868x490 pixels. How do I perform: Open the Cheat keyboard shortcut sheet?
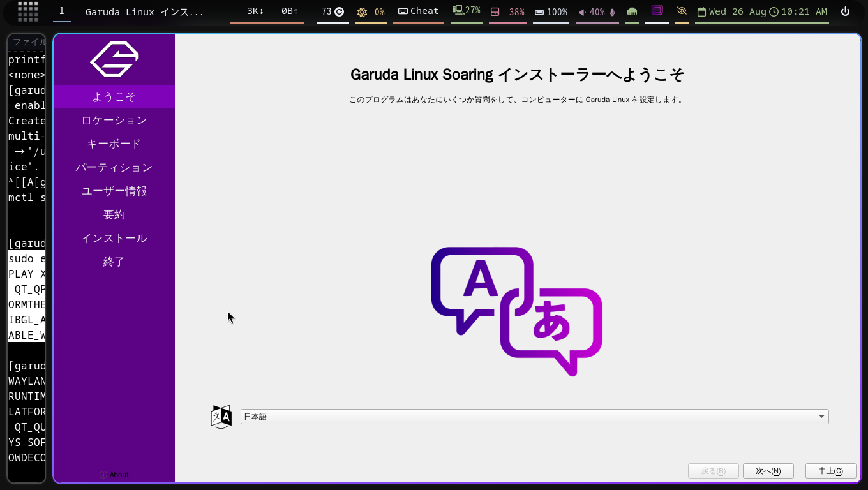[x=419, y=11]
